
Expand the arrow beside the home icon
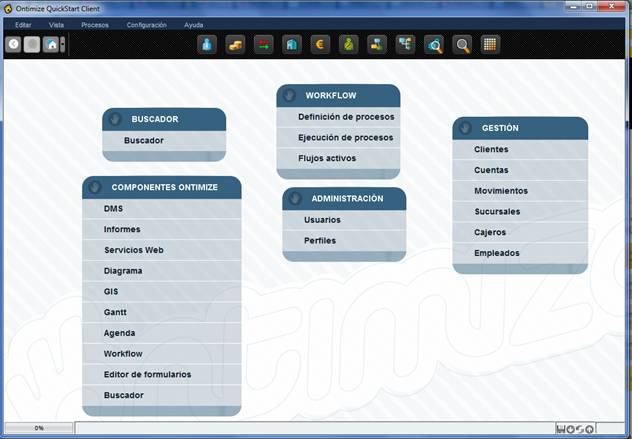pos(63,44)
